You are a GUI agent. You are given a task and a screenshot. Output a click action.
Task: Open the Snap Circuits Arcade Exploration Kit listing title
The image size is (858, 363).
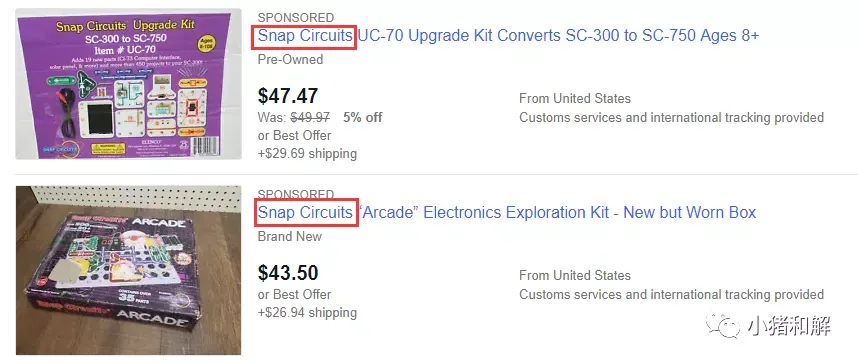click(x=507, y=212)
